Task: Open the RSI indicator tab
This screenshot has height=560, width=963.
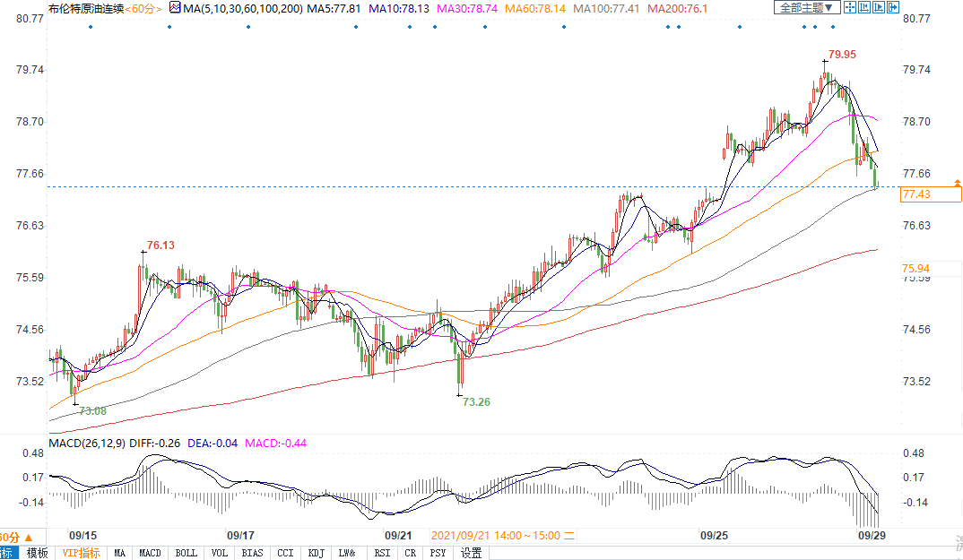Action: pyautogui.click(x=382, y=553)
